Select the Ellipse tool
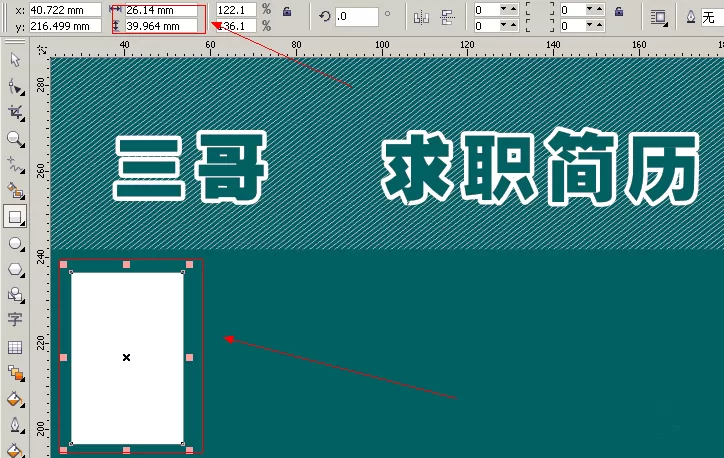The width and height of the screenshot is (724, 458). tap(15, 244)
